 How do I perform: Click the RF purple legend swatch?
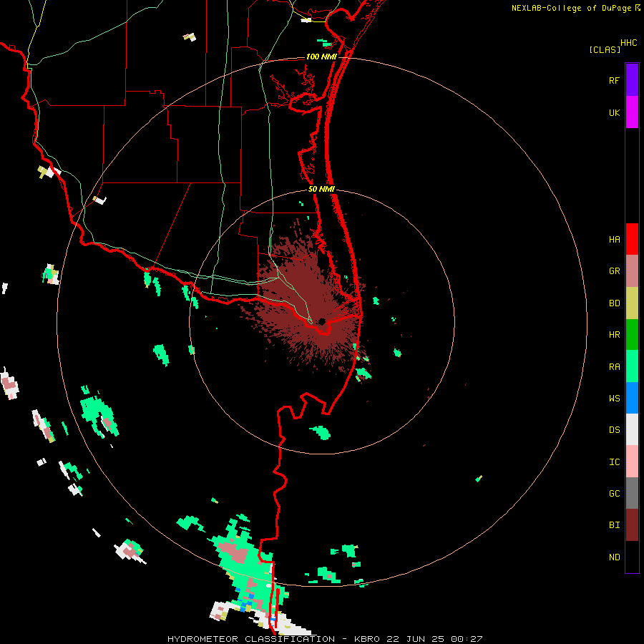[632, 79]
